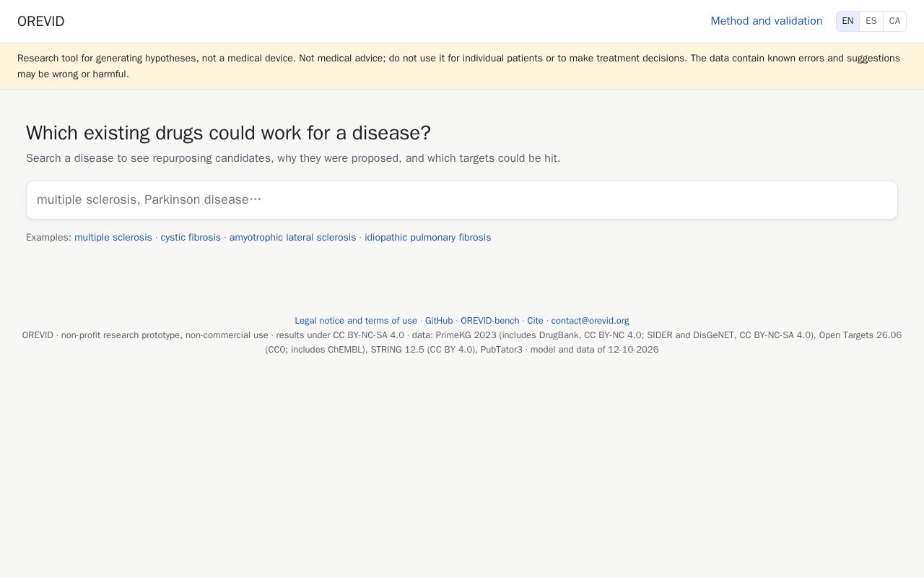Click the 'Search a disease to see repurposing candidates' subtitle
The height and width of the screenshot is (578, 924).
pyautogui.click(x=293, y=158)
